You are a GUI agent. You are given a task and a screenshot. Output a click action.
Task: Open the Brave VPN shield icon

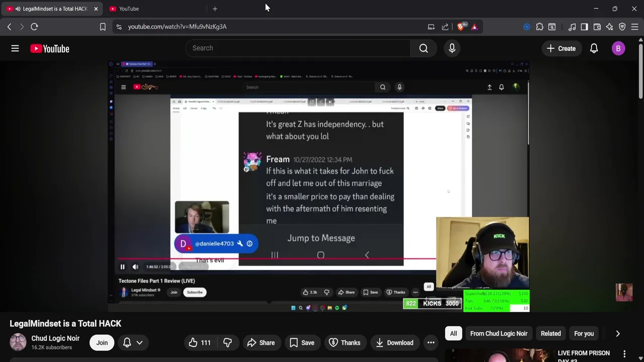[x=622, y=27]
